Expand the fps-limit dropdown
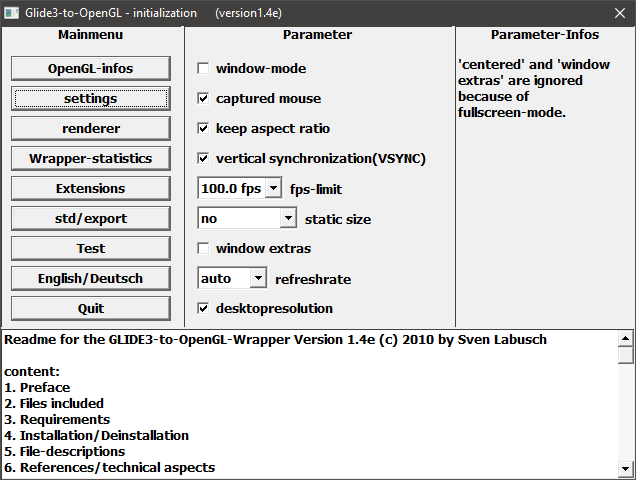The width and height of the screenshot is (636, 480). [x=273, y=188]
